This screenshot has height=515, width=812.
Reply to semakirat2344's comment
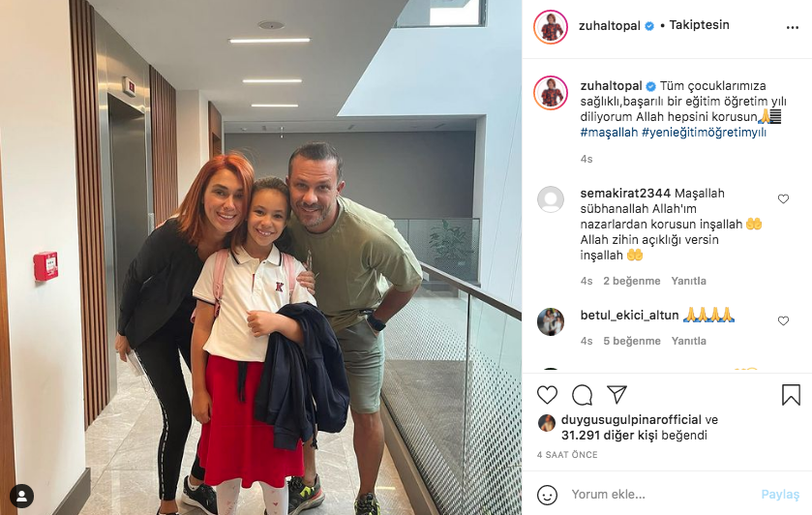coord(688,281)
